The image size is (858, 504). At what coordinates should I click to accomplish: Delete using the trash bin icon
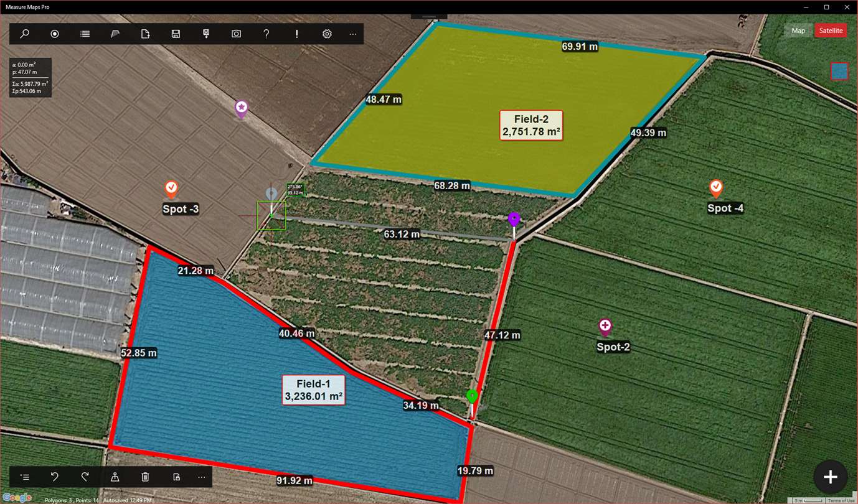[145, 477]
